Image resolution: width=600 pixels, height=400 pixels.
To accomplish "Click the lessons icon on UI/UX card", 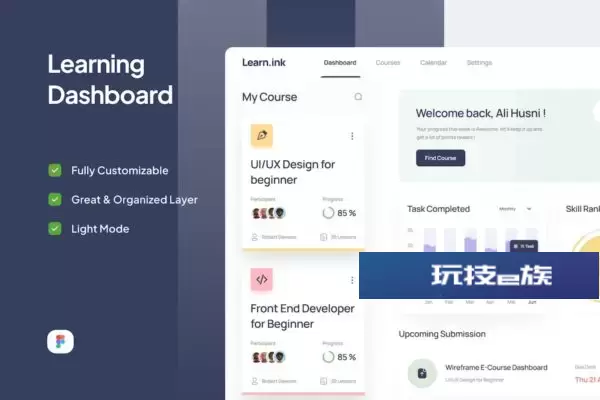I will [x=324, y=237].
